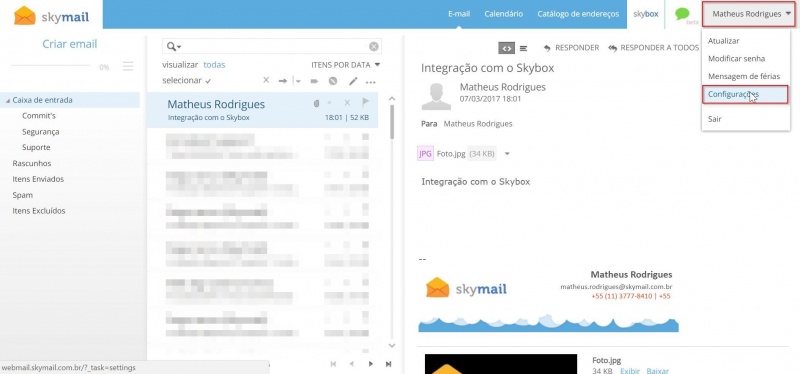Screen dimensions: 800x374
Task: Click the Baixar link for Foto.jpg
Action: pyautogui.click(x=657, y=371)
